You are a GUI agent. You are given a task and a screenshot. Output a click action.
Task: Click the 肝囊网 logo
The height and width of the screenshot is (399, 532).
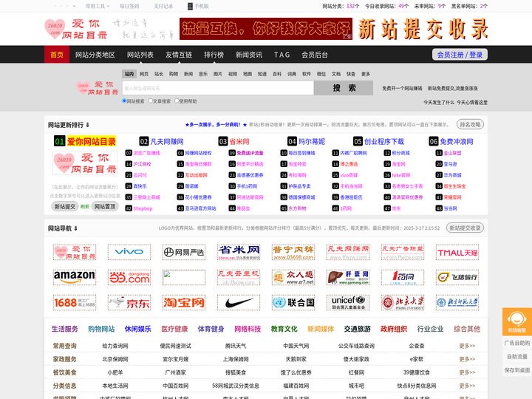click(348, 277)
